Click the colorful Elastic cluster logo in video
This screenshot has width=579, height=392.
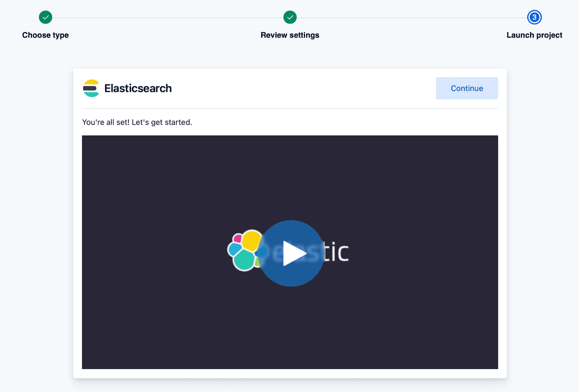243,250
